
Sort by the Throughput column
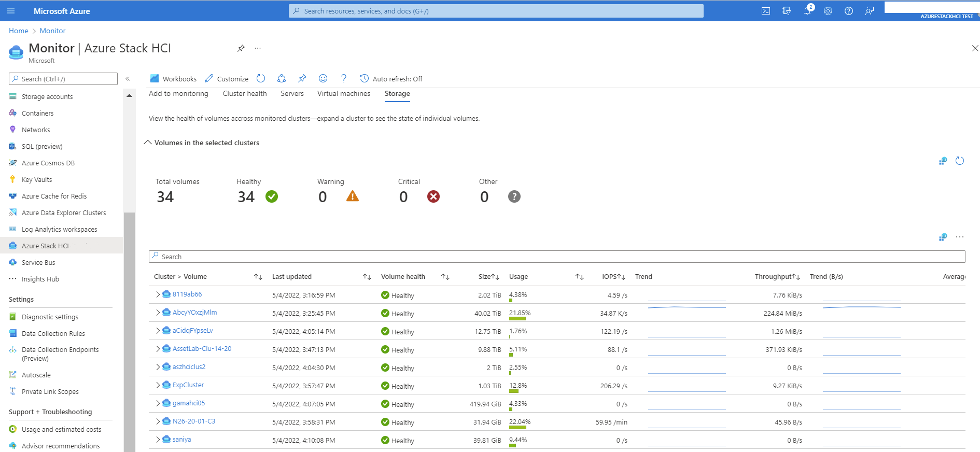click(x=796, y=277)
